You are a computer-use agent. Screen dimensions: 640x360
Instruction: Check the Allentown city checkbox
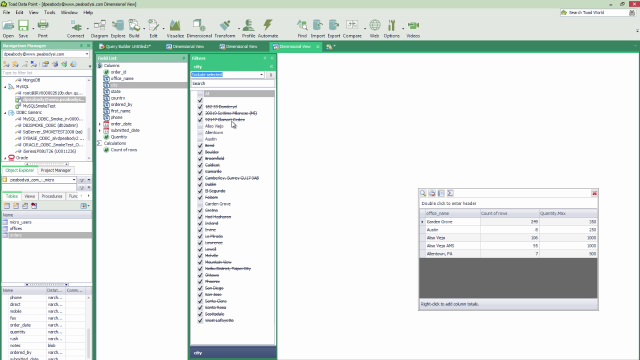200,133
